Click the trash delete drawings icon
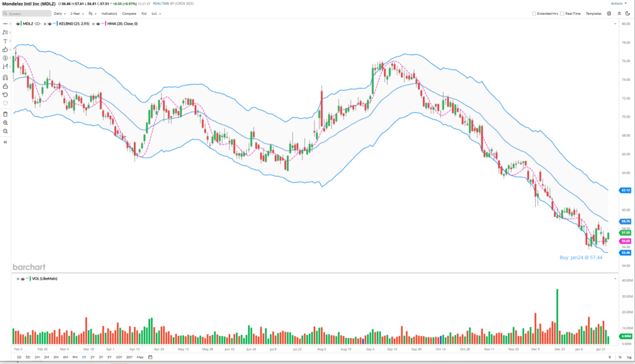This screenshot has height=364, width=635. (x=5, y=114)
